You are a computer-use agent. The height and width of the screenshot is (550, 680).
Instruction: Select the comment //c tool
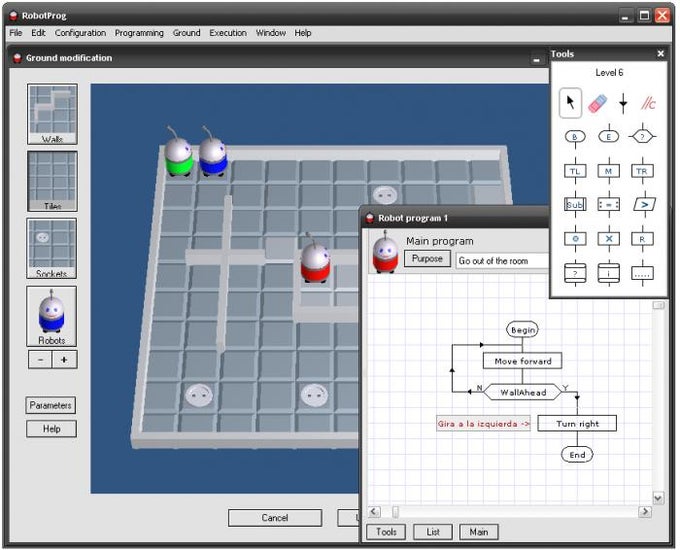648,103
